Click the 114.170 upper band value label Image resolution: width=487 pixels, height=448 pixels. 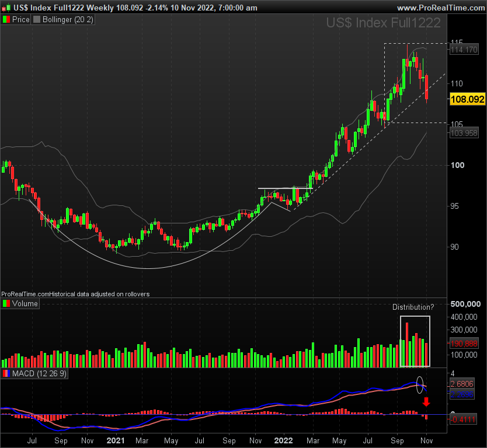(464, 50)
